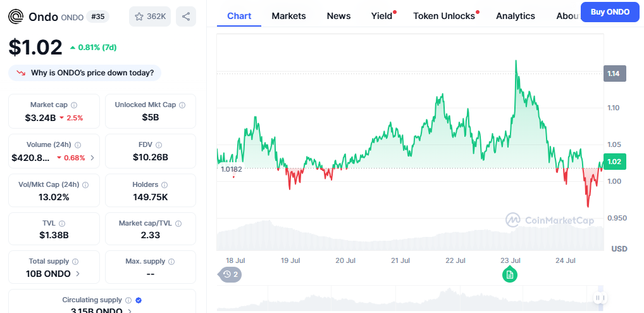The height and width of the screenshot is (313, 644).
Task: Click the Unlocked Mkt Cap info icon
Action: point(182,105)
